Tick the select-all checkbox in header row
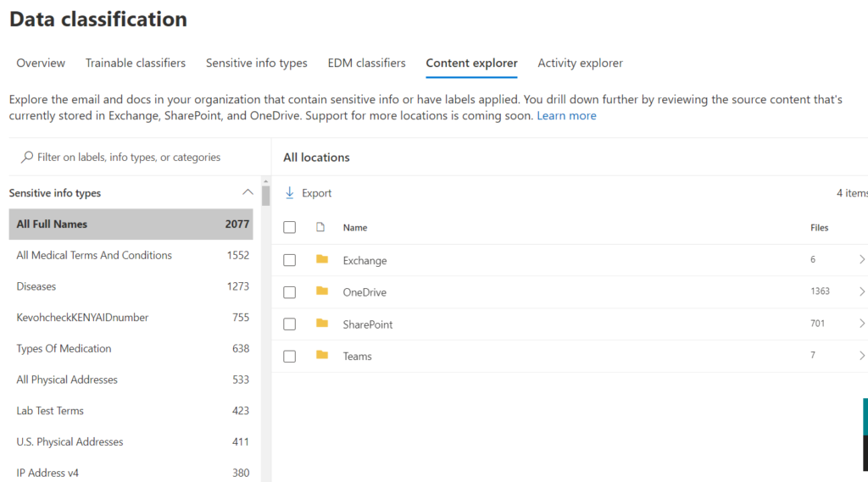 [290, 227]
